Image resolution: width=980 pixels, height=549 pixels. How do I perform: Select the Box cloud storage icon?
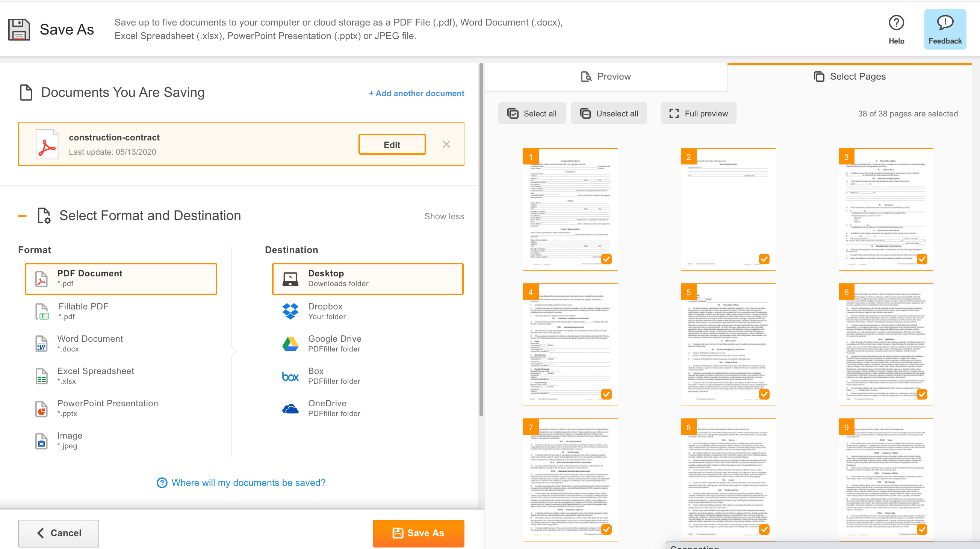(x=290, y=376)
